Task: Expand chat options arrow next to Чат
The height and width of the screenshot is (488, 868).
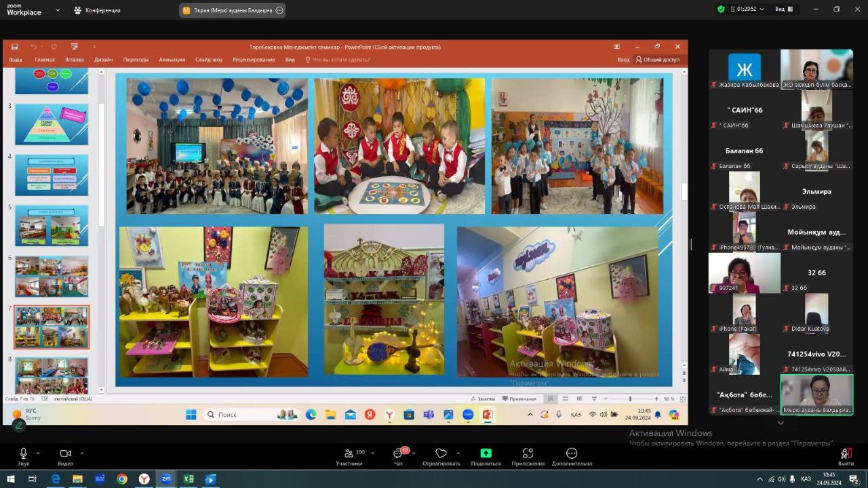Action: coord(413,453)
